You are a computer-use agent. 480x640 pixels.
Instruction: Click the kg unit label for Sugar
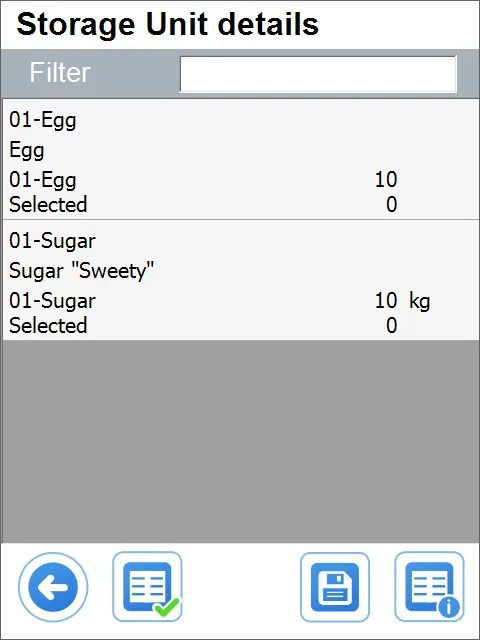tap(420, 302)
